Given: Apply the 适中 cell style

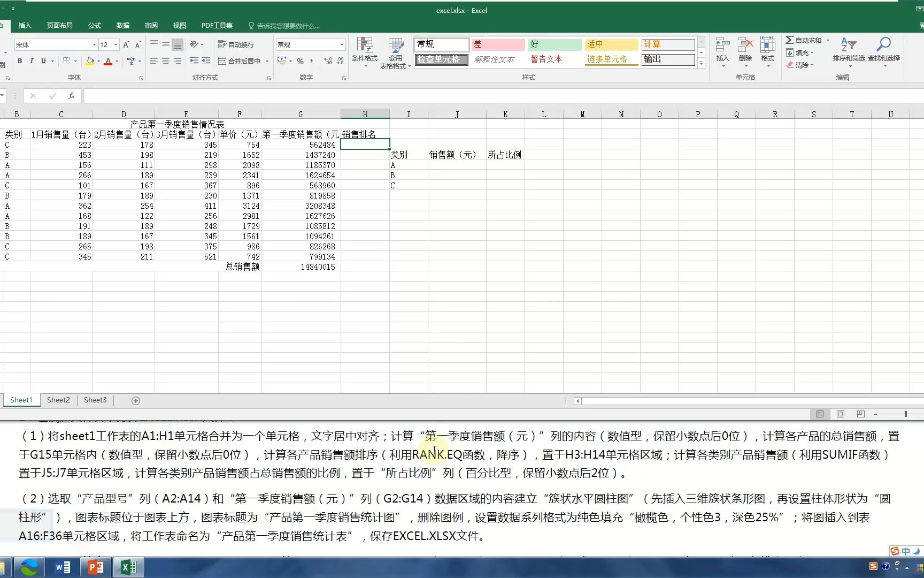Looking at the screenshot, I should coord(612,44).
